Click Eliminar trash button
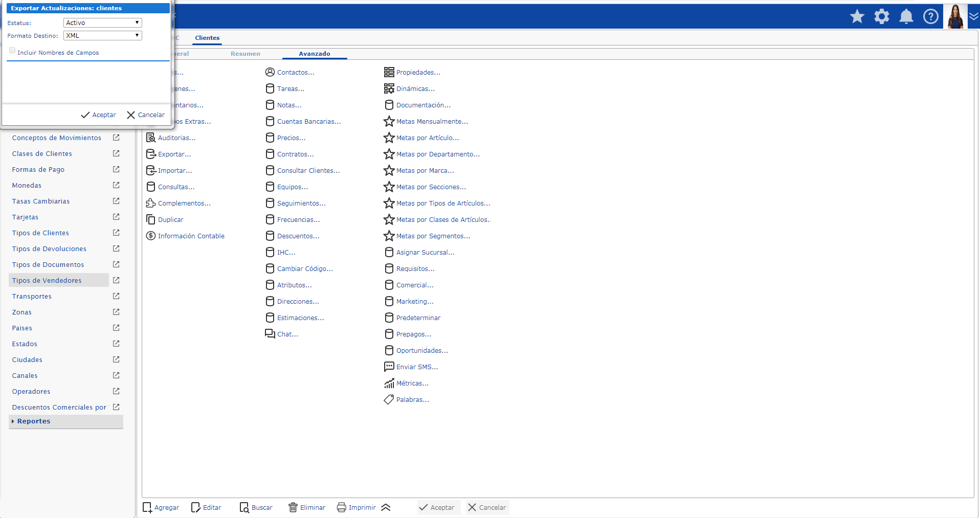 click(307, 507)
